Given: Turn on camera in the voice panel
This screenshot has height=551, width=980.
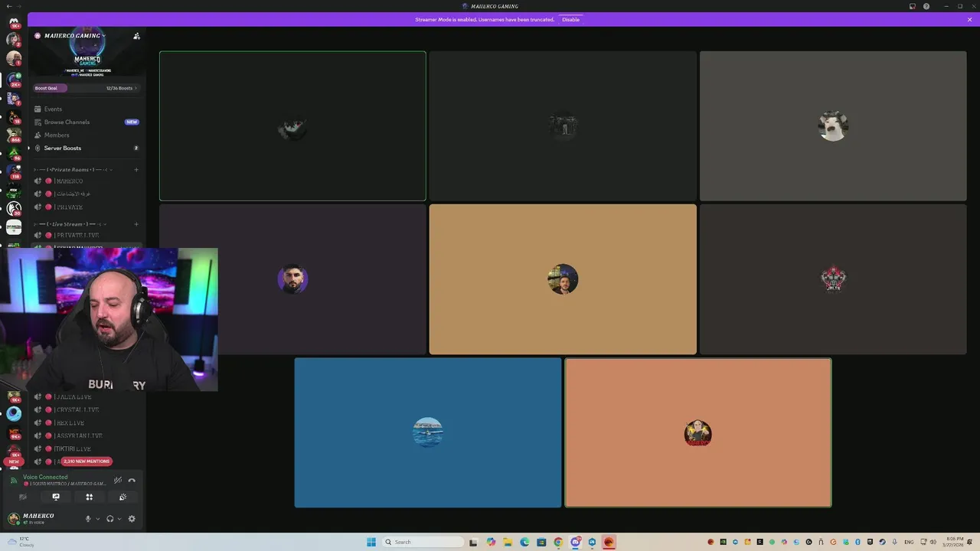Looking at the screenshot, I should [x=22, y=497].
